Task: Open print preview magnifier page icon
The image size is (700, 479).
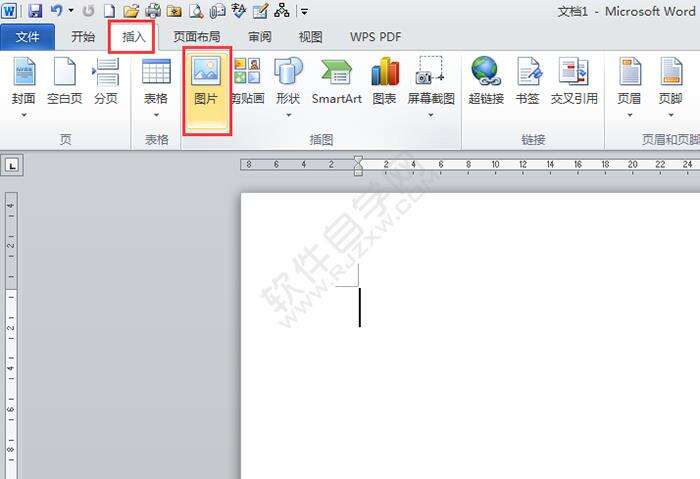Action: (x=196, y=11)
